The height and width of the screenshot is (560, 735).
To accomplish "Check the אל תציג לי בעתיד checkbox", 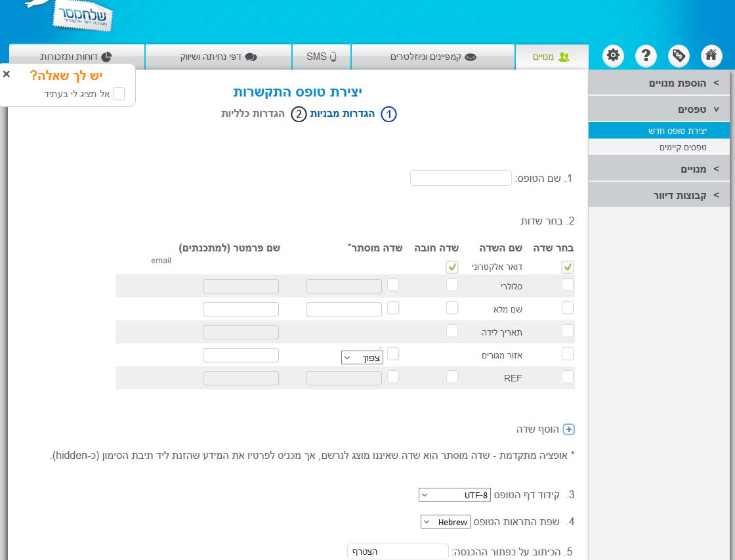I will 119,94.
